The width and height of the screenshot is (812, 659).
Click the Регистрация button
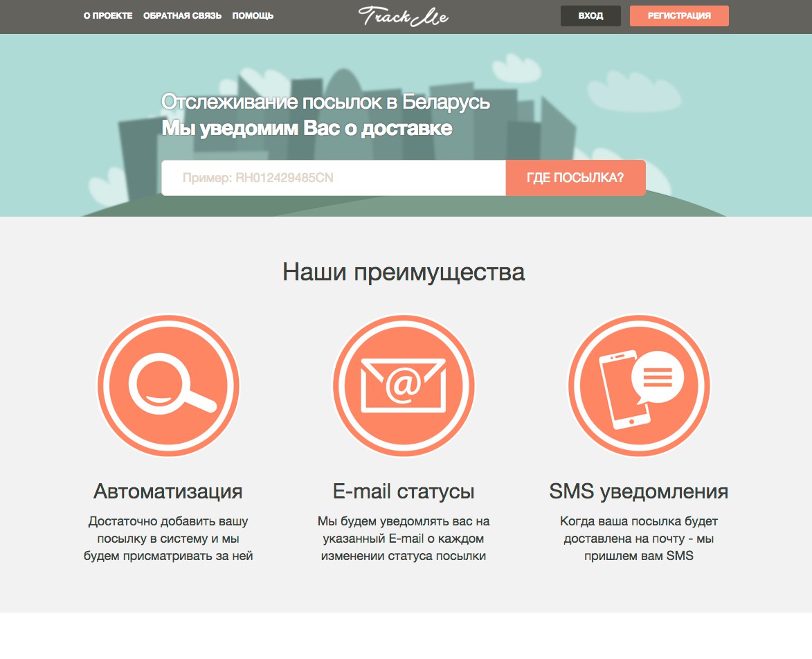coord(679,16)
